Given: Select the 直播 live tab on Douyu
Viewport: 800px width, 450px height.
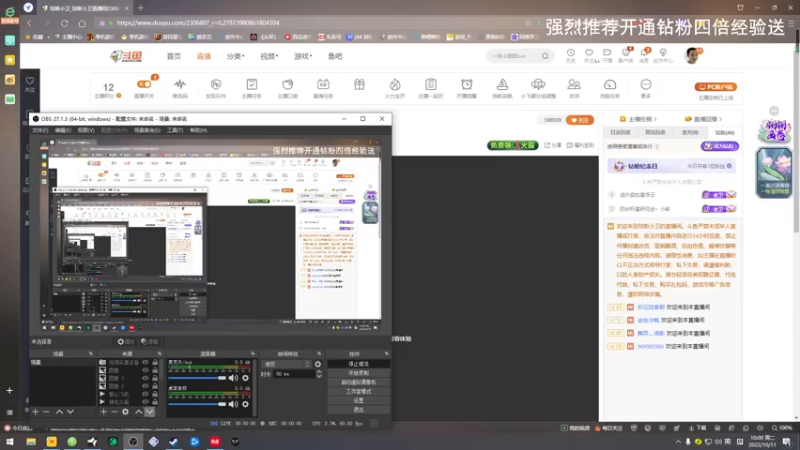Looking at the screenshot, I should (204, 56).
